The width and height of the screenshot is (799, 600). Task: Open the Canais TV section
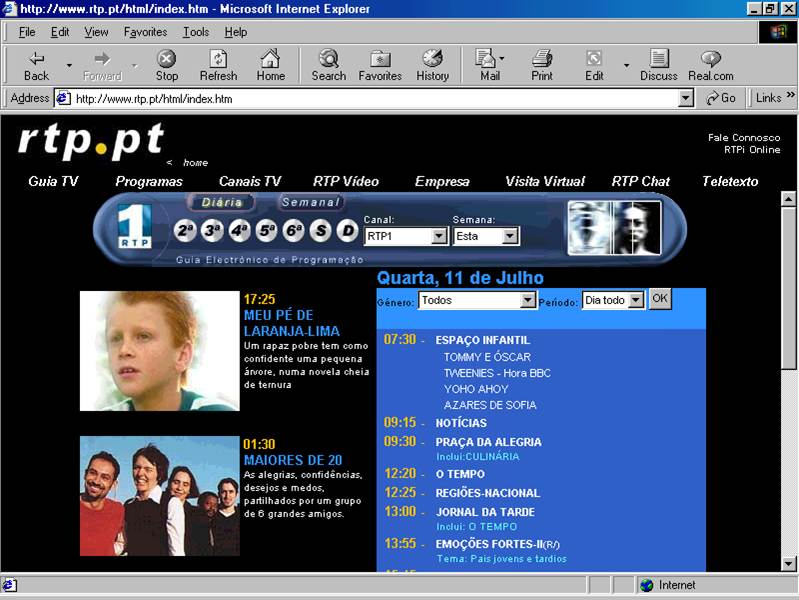coord(250,181)
